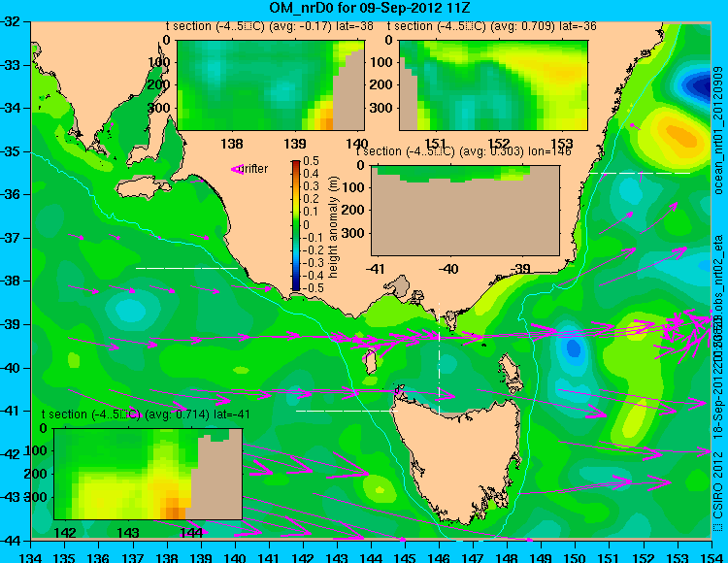Viewport: 728px width, 563px height.
Task: Click the white dashed lat=-41 section line near Tasmania
Action: click(x=347, y=411)
